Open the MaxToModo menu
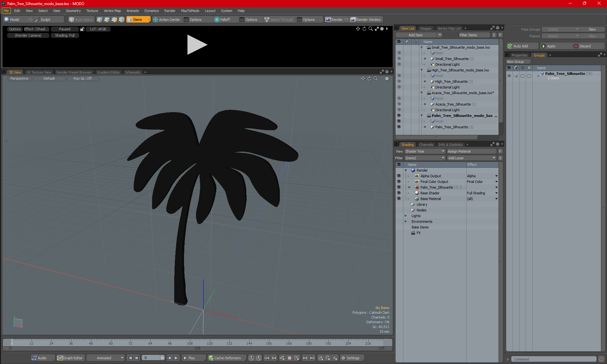Viewport: 607px width, 364px height. pyautogui.click(x=190, y=11)
